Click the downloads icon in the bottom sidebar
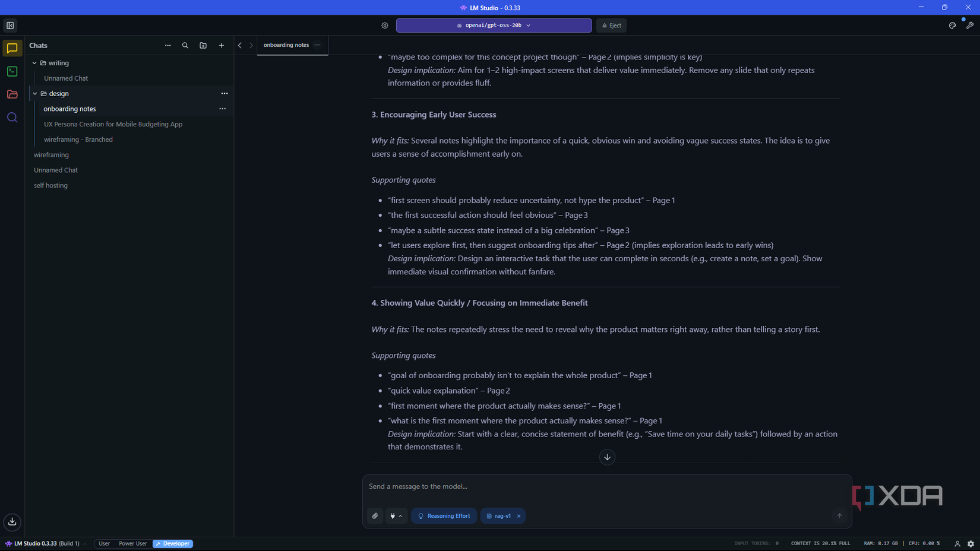Screen dimensions: 980x551 click(x=12, y=522)
